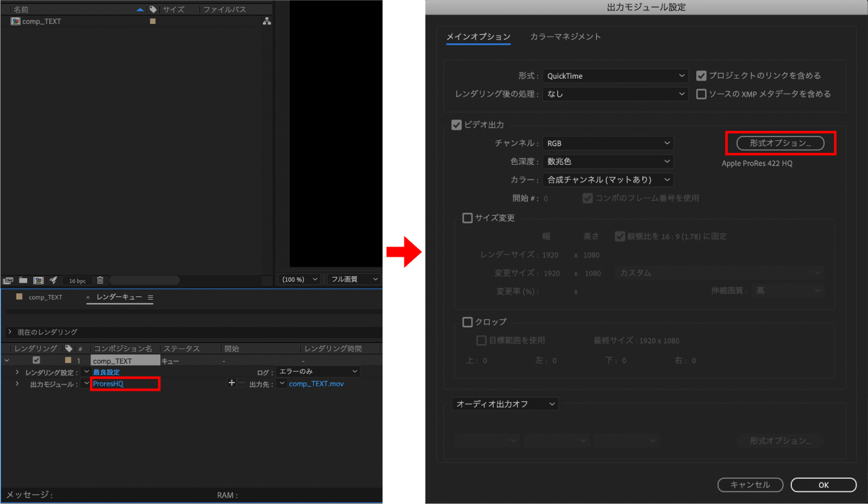Select comp_TEXT name in render queue
This screenshot has width=868, height=504.
click(x=125, y=361)
